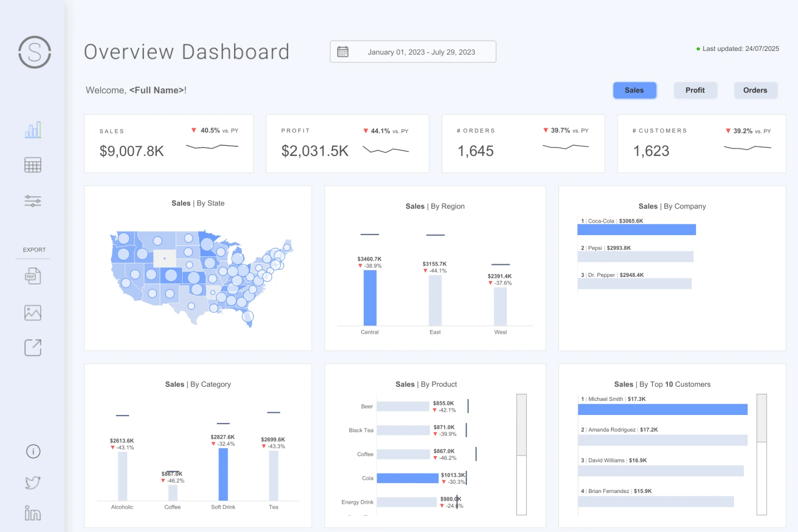Click the calendar icon in the date picker
This screenshot has height=532, width=798.
click(342, 51)
